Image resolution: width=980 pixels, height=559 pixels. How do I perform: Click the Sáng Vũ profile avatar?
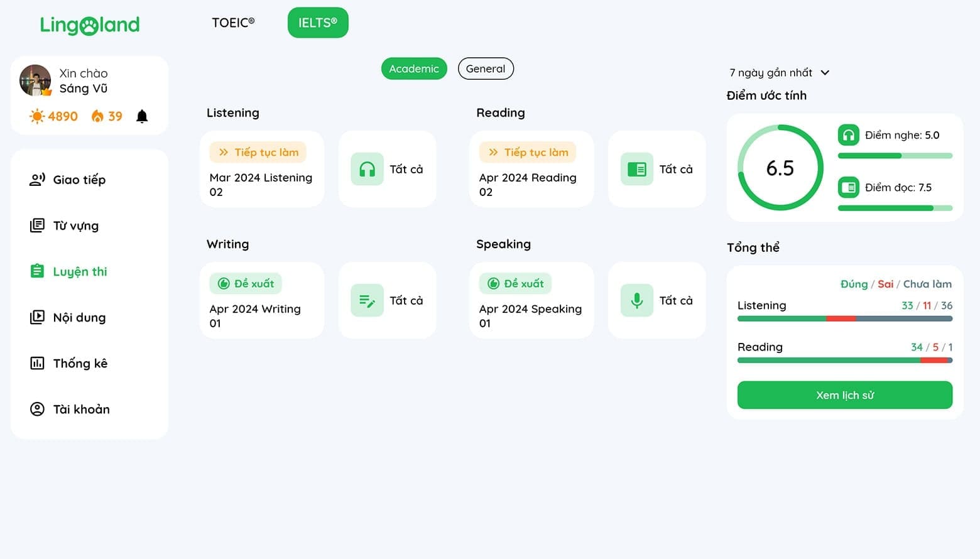pyautogui.click(x=35, y=80)
